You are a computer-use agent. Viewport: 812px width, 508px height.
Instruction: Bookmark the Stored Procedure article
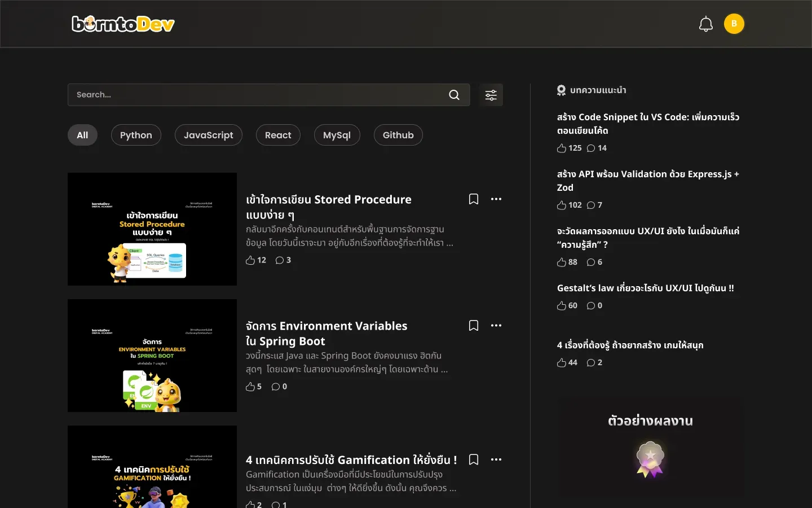474,199
